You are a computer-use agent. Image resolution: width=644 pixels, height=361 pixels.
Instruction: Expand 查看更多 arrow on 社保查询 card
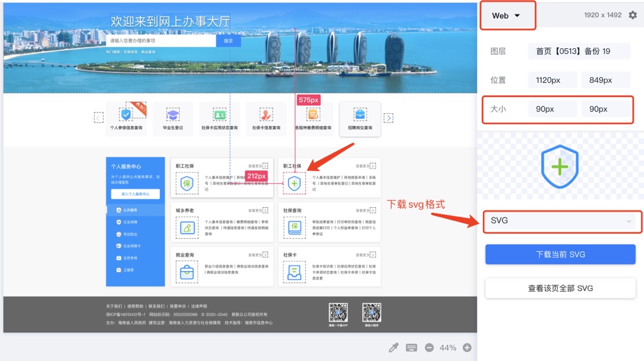pos(372,210)
